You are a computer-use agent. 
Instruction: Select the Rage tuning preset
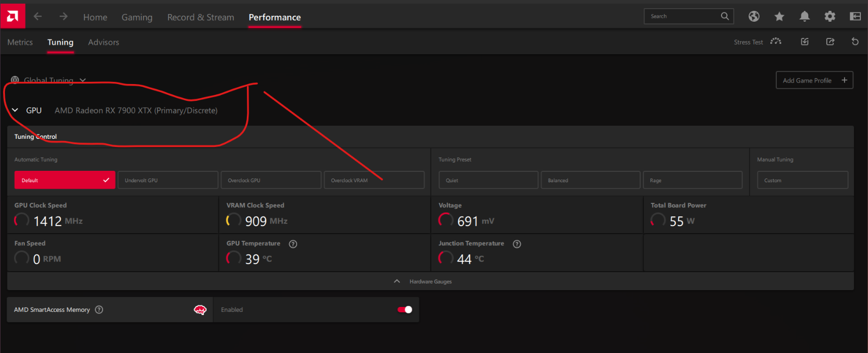coord(692,180)
